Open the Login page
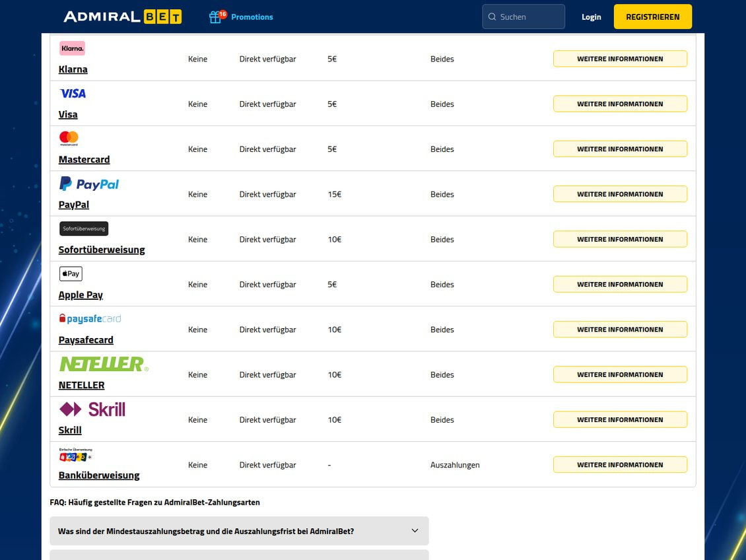The height and width of the screenshot is (560, 746). (592, 17)
